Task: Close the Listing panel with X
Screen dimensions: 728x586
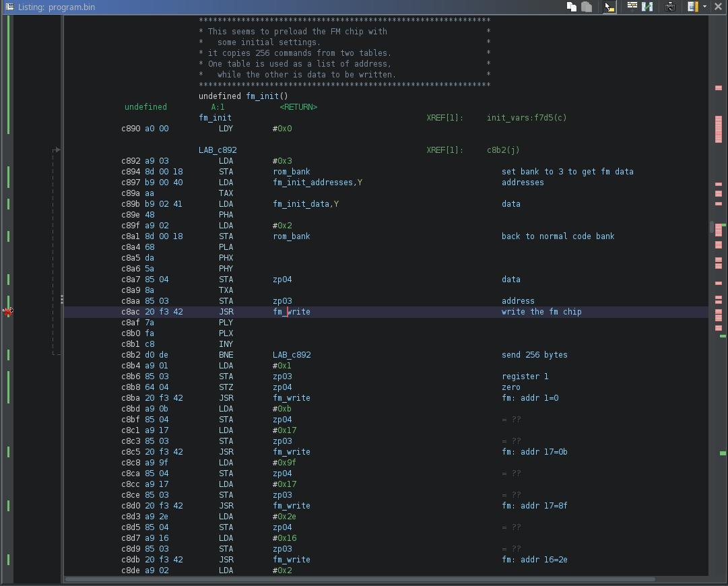Action: [718, 7]
